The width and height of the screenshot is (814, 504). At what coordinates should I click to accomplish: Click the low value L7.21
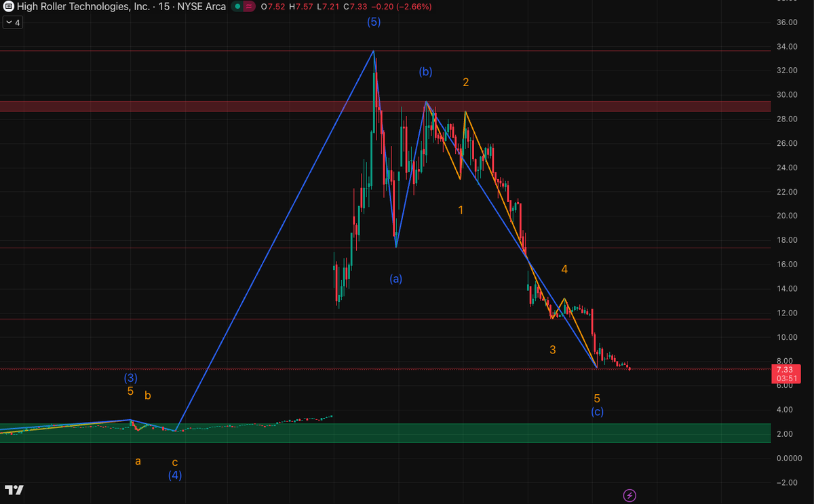click(x=327, y=6)
